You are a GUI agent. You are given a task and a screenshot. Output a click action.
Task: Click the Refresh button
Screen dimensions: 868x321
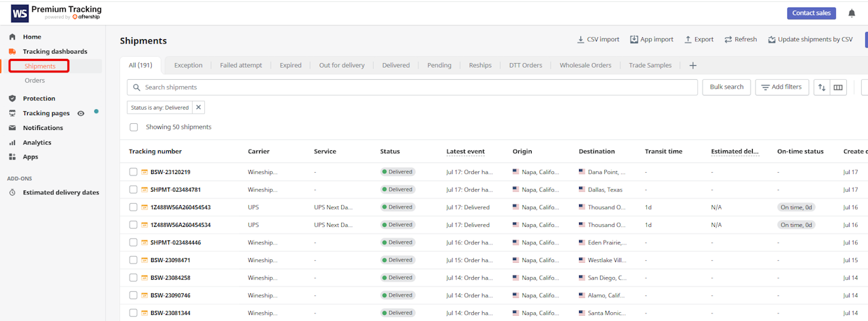pyautogui.click(x=740, y=39)
